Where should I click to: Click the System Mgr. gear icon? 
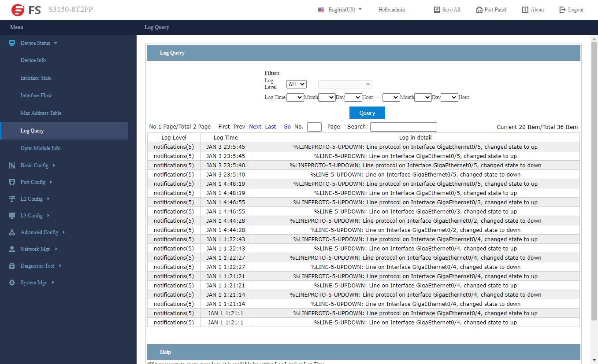(x=12, y=283)
